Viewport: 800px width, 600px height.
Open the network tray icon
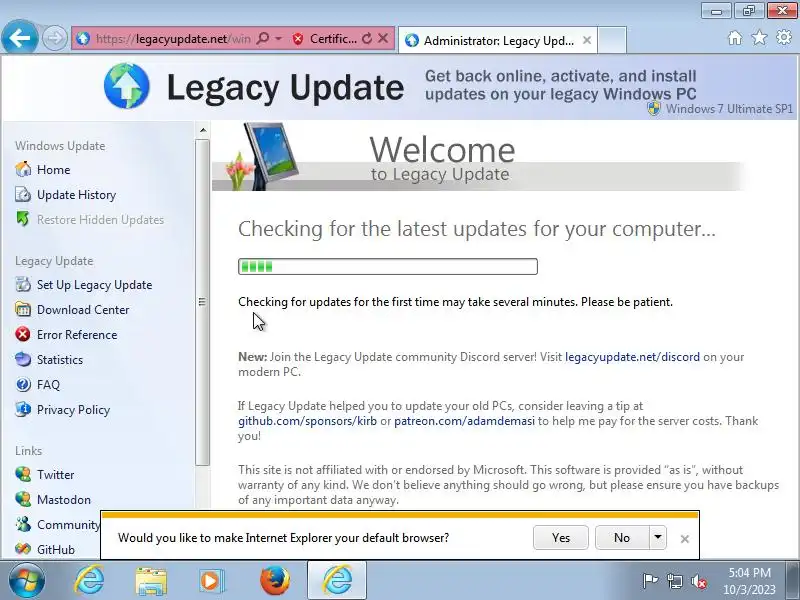click(x=674, y=581)
